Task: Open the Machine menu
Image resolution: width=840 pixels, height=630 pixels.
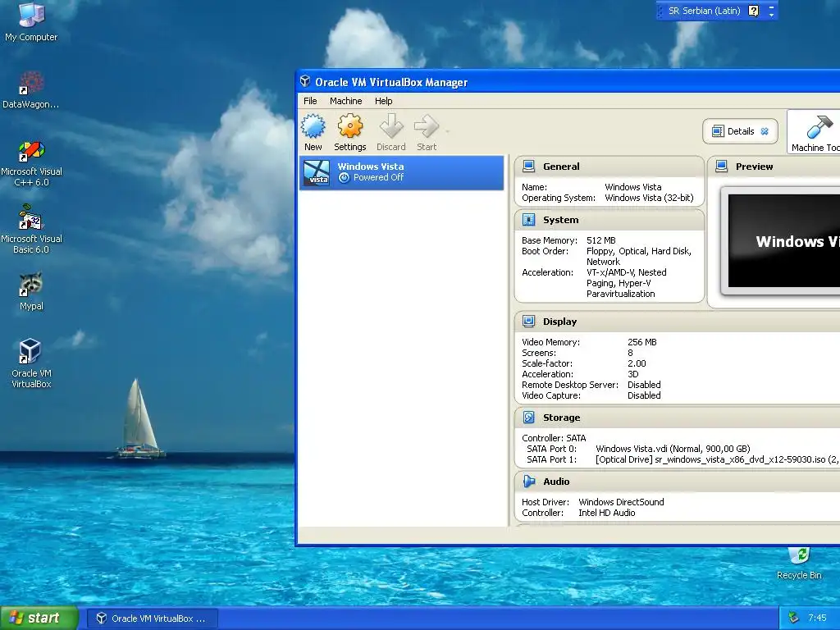Action: 345,101
